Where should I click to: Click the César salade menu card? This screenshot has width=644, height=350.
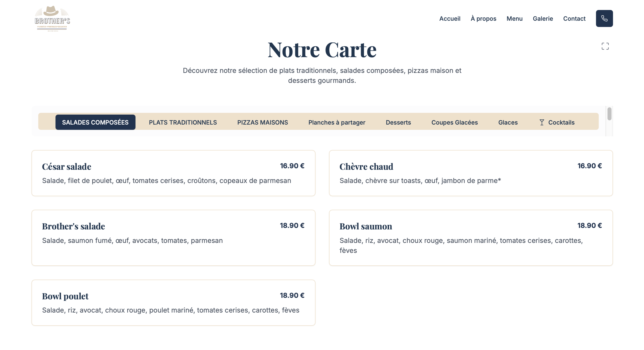coord(173,173)
